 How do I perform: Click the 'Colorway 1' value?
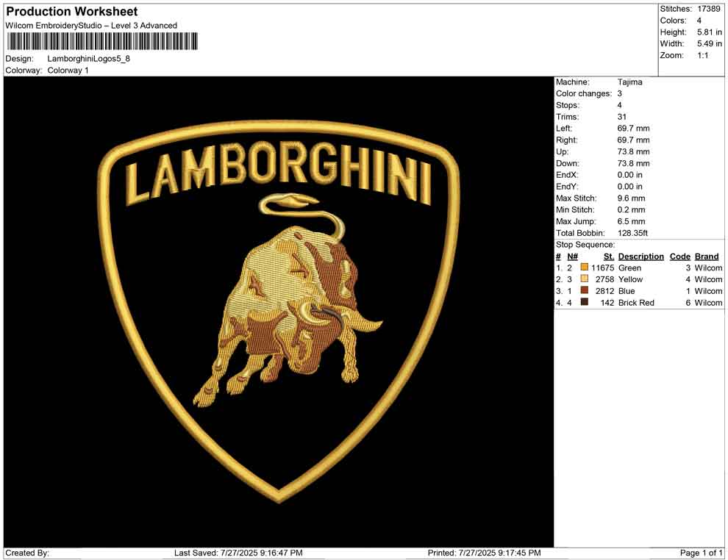click(x=68, y=71)
